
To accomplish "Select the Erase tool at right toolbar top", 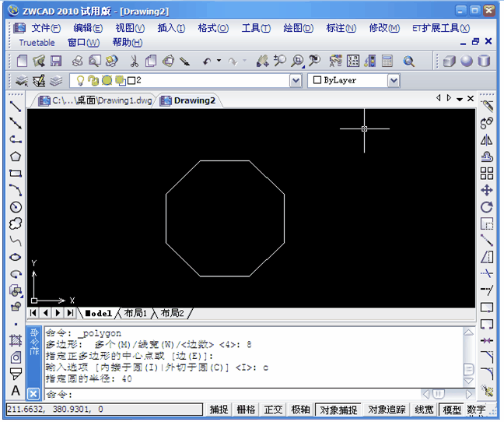I will [487, 106].
